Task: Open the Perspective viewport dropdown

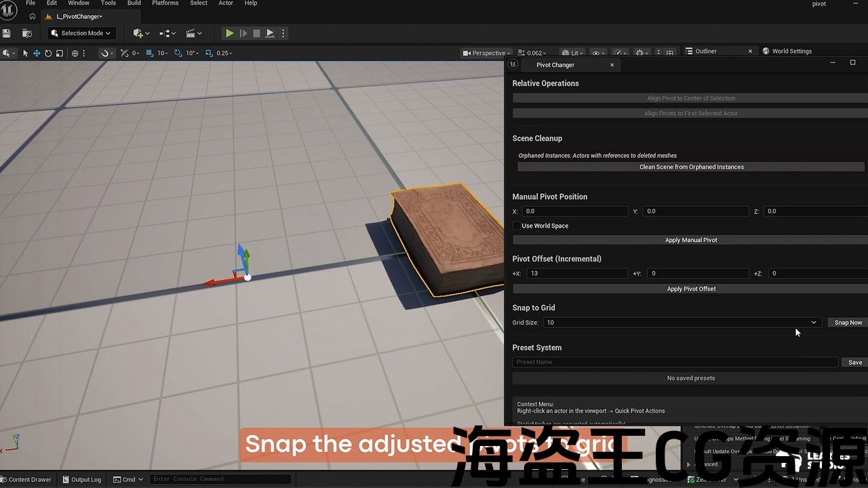Action: [486, 53]
